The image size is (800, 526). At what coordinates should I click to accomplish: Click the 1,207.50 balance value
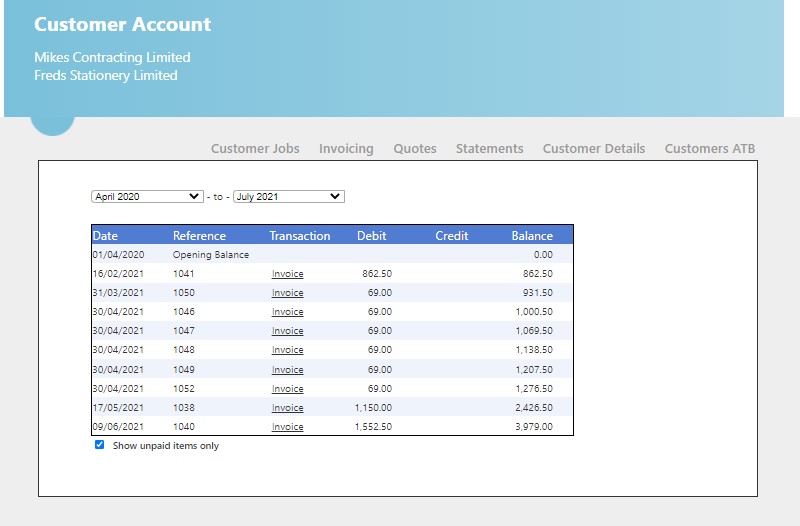pyautogui.click(x=534, y=369)
